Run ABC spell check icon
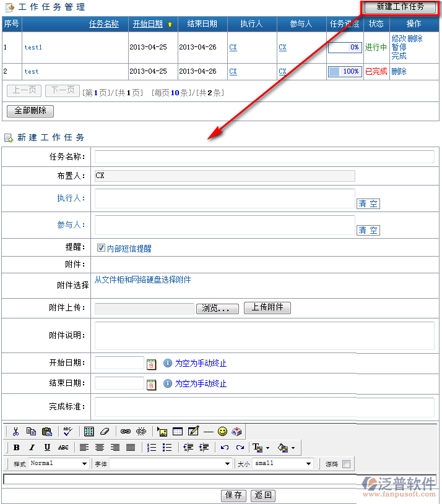The width and height of the screenshot is (442, 504). pyautogui.click(x=68, y=432)
